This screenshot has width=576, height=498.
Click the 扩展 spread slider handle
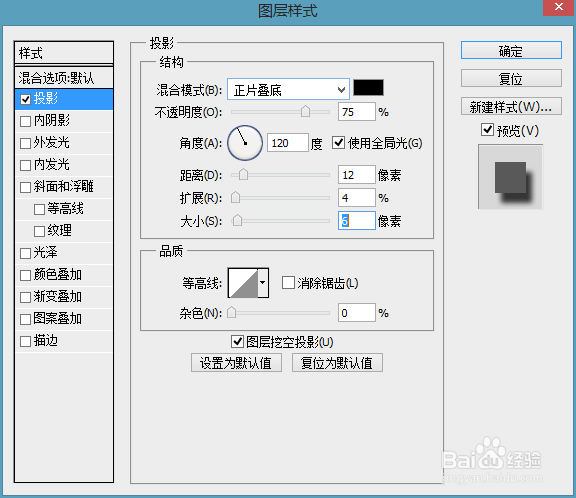(235, 198)
